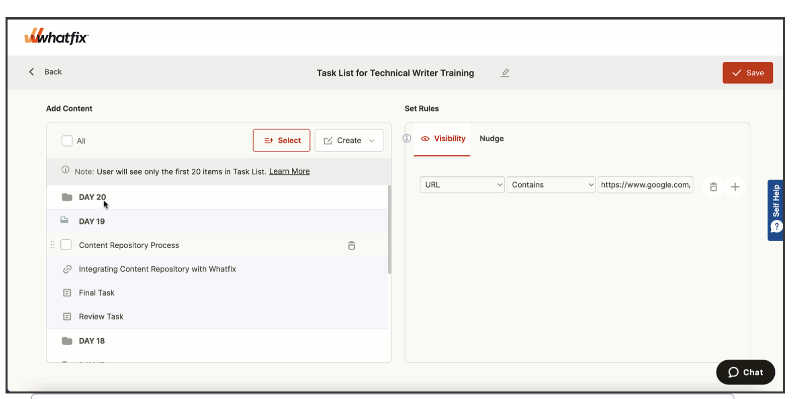Screen dimensions: 800x399
Task: Click the Whatfix logo
Action: coord(57,37)
